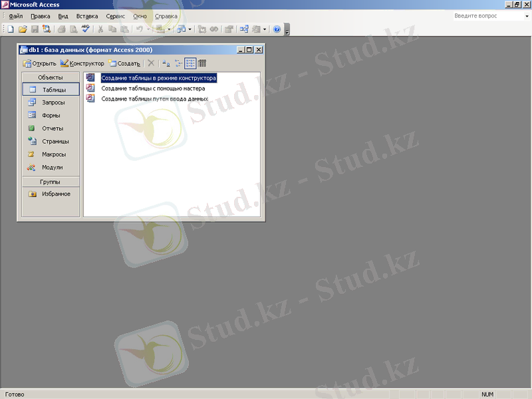Screen dimensions: 532x399
Task: Select Таблицы in objects panel
Action: pos(51,90)
